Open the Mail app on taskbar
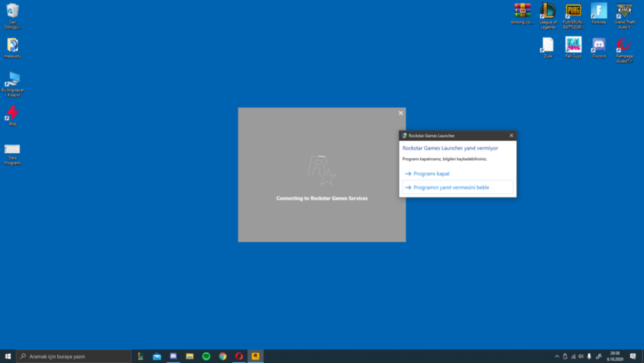 click(157, 356)
